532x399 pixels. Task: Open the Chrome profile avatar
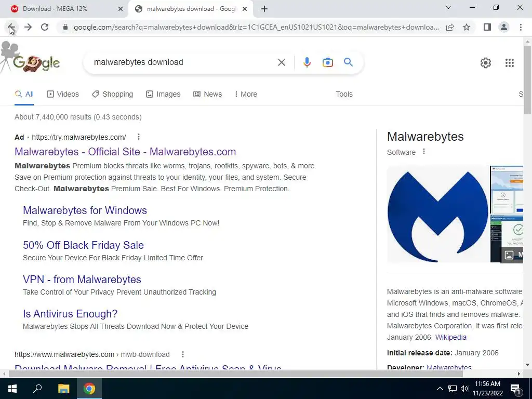click(504, 27)
